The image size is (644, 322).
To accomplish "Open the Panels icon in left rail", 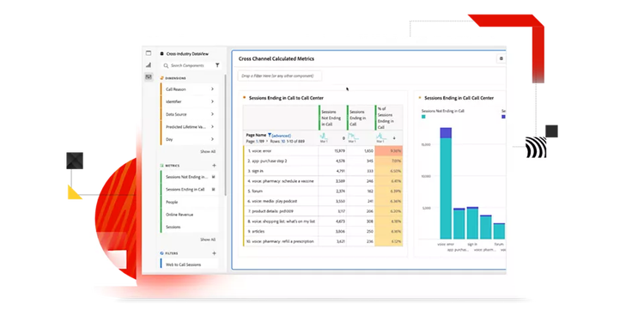I will tap(149, 53).
